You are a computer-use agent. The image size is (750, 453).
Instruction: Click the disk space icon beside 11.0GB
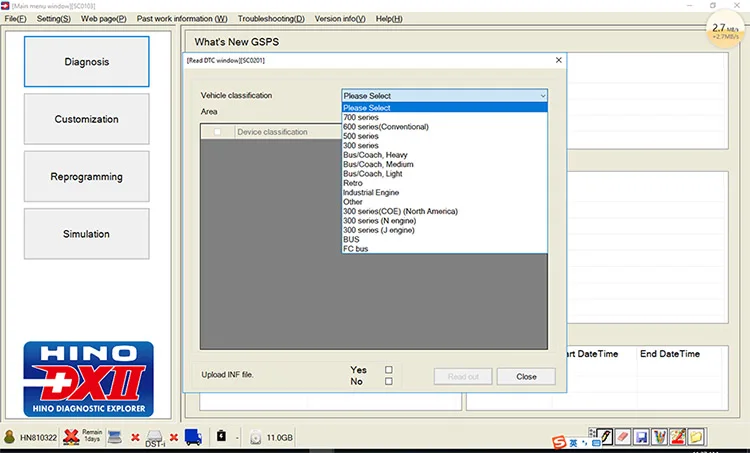(x=256, y=437)
